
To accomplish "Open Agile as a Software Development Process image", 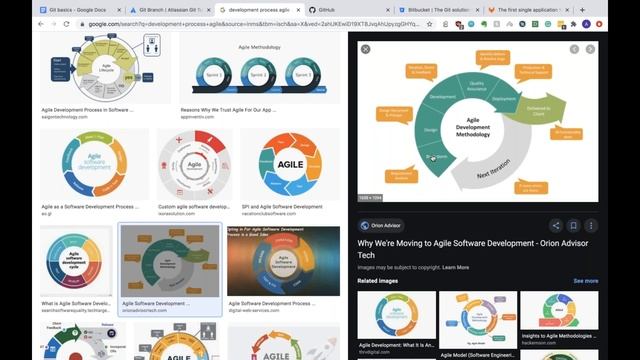I will pos(95,164).
